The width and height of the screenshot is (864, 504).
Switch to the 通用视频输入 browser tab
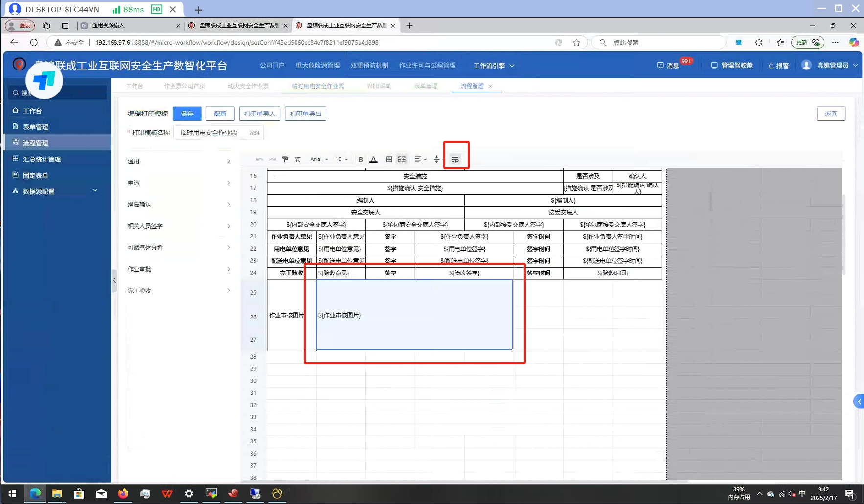tap(130, 25)
